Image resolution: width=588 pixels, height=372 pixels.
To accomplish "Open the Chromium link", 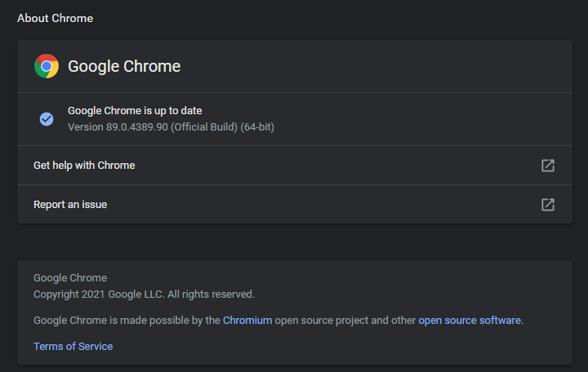I will pyautogui.click(x=247, y=321).
